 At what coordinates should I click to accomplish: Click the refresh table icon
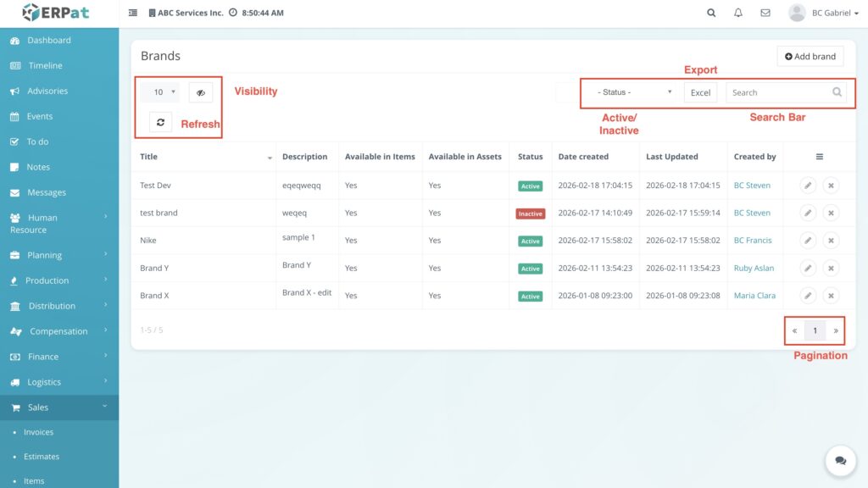point(160,122)
